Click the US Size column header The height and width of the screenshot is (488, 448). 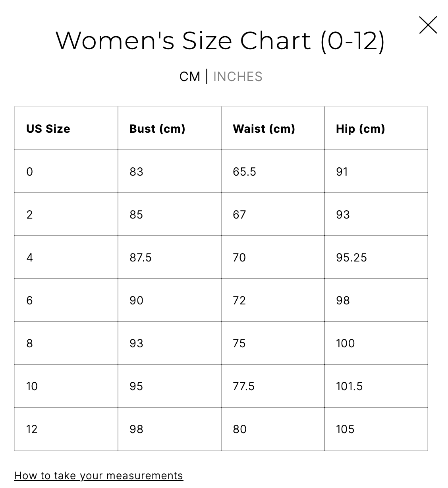click(48, 129)
